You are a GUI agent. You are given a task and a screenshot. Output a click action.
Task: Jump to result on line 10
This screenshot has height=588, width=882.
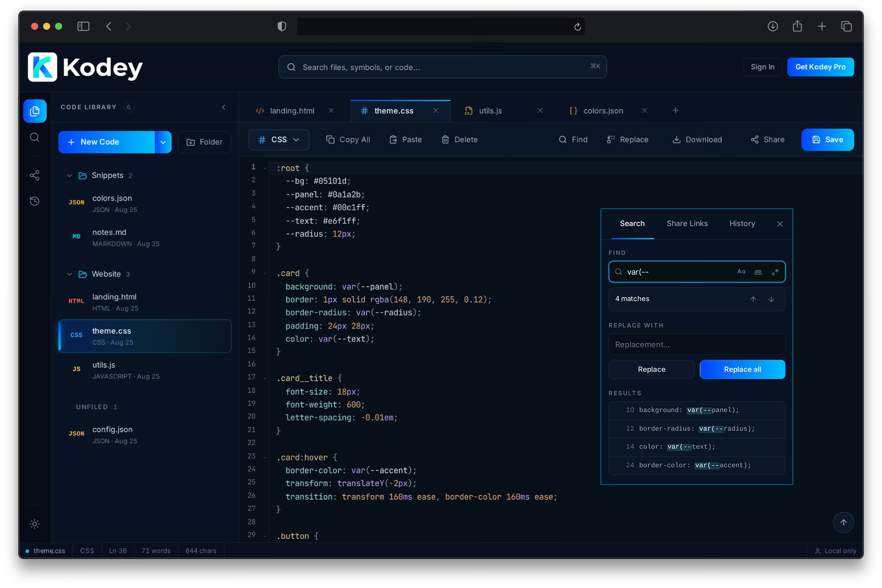point(696,410)
